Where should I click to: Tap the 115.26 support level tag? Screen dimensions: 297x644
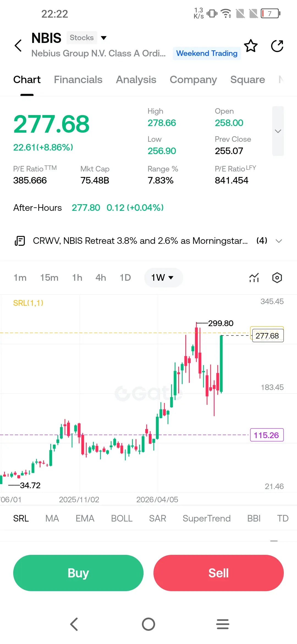click(267, 435)
